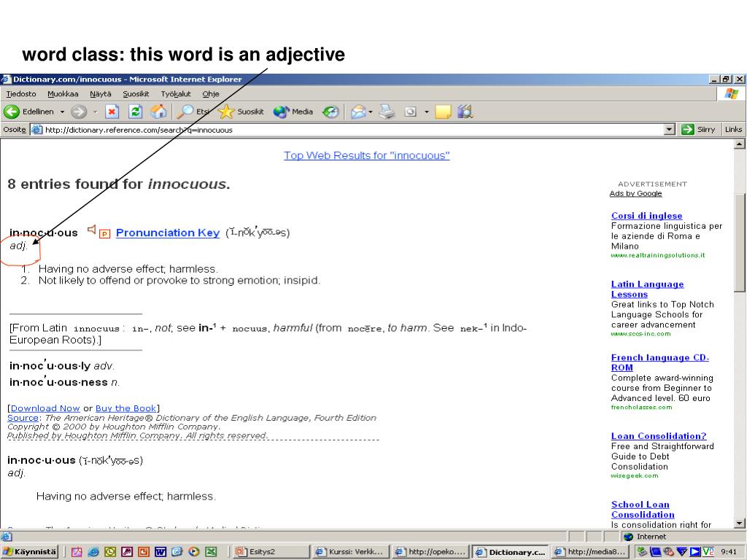Click the Siirry go button
The width and height of the screenshot is (747, 560).
pyautogui.click(x=699, y=129)
